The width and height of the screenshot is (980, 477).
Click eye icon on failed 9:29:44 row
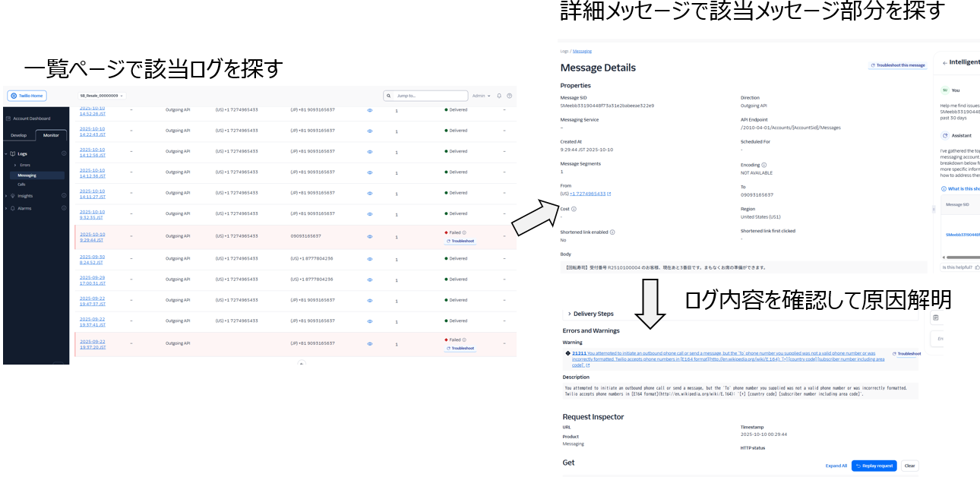point(370,237)
